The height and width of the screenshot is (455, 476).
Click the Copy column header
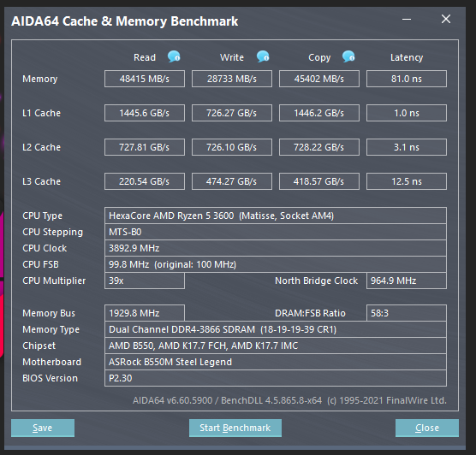319,57
